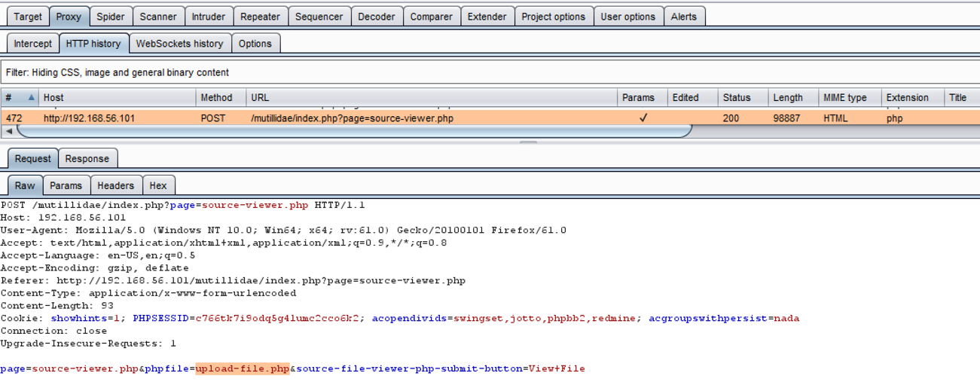980x382 pixels.
Task: Click the history table horizontal scrollbar
Action: [354, 131]
